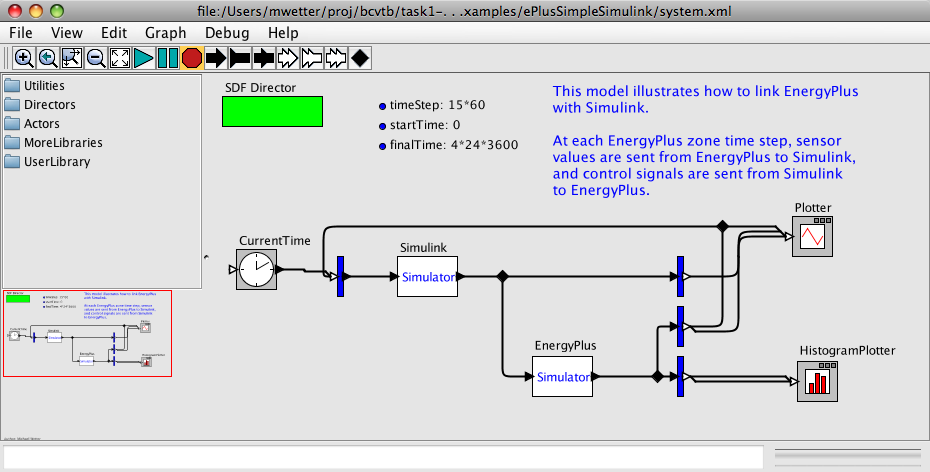
Task: Pause the model execution
Action: pyautogui.click(x=168, y=58)
